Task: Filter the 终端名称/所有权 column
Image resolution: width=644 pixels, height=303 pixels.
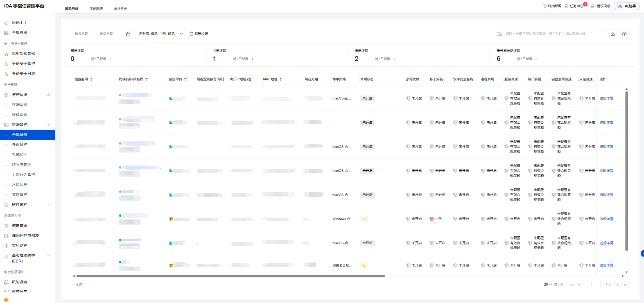Action: [146, 80]
